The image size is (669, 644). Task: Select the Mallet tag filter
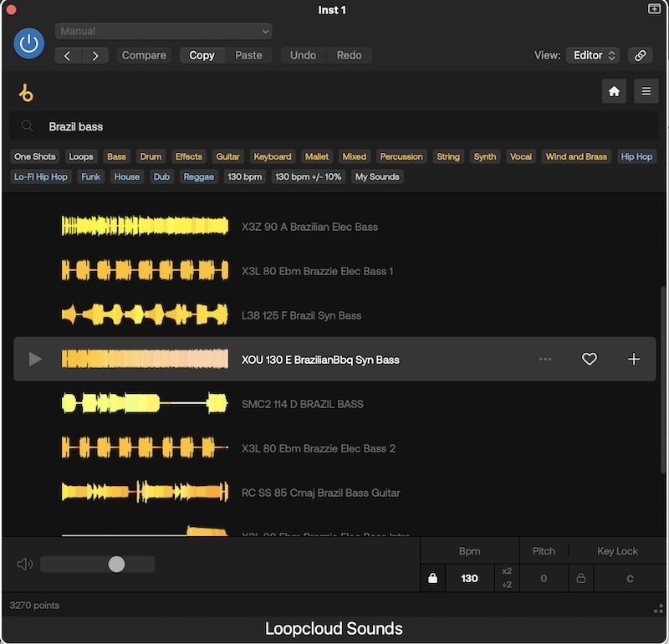point(317,156)
